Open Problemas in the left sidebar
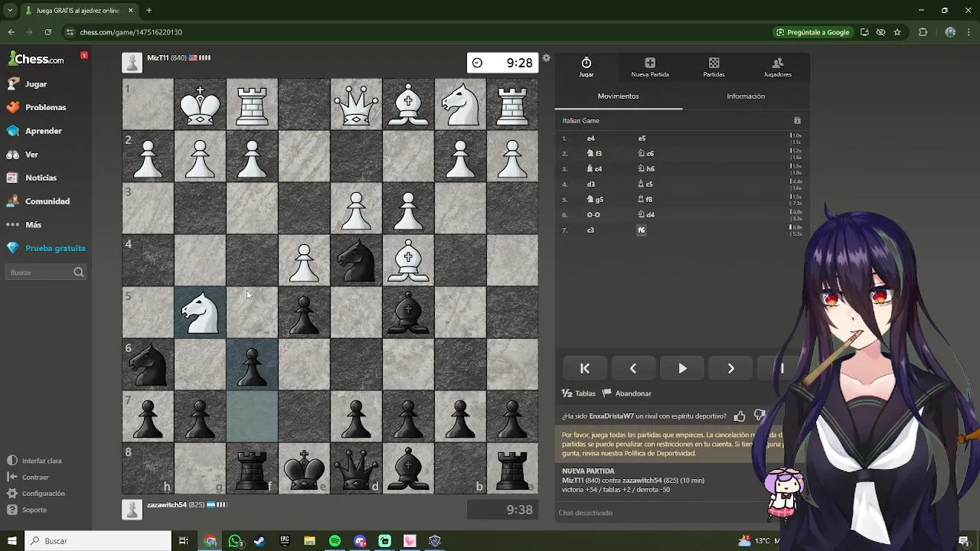980x551 pixels. [x=46, y=108]
